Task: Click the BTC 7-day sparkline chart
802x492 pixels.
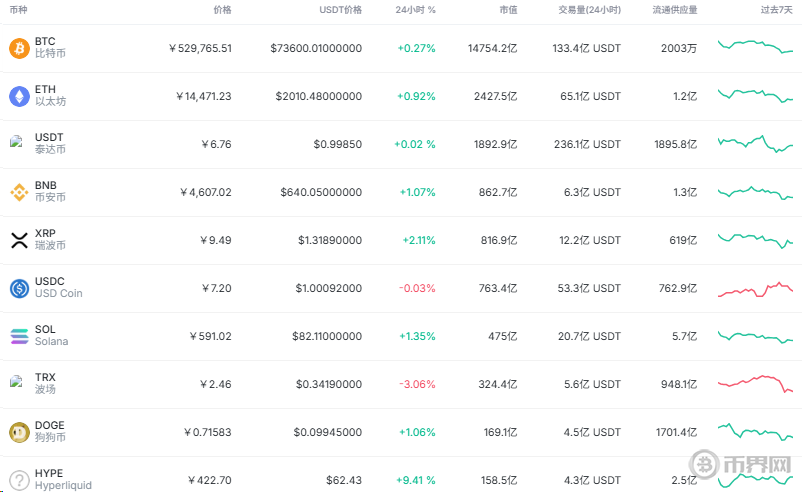Action: click(755, 47)
